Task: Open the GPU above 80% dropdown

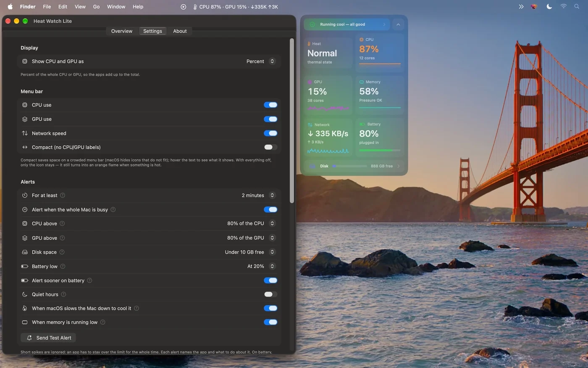Action: point(252,238)
